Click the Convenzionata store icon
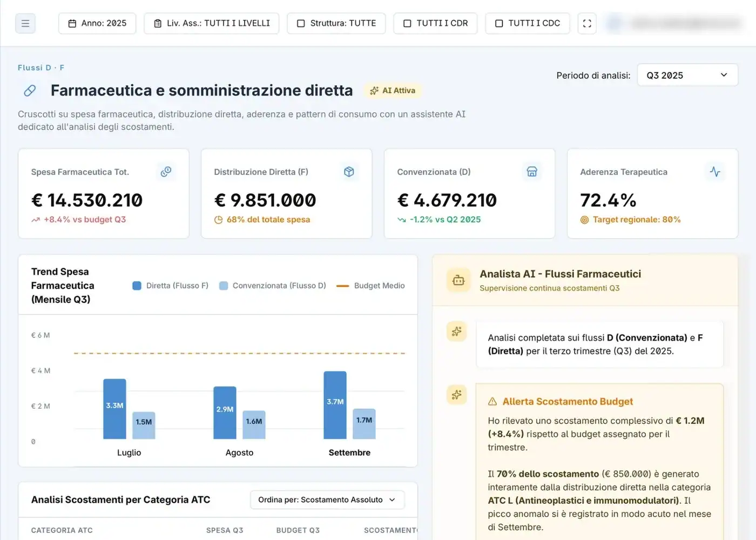This screenshot has width=756, height=540. [532, 172]
